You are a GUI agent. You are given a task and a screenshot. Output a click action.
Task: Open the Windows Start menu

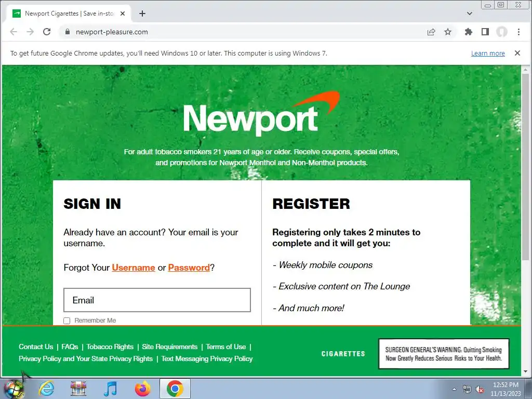click(x=14, y=389)
